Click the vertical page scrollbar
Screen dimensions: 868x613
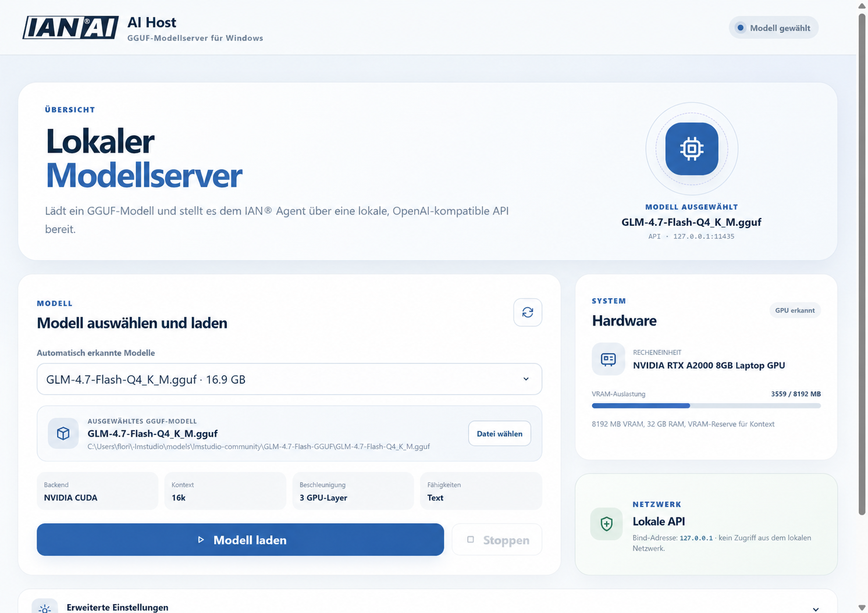(862, 265)
